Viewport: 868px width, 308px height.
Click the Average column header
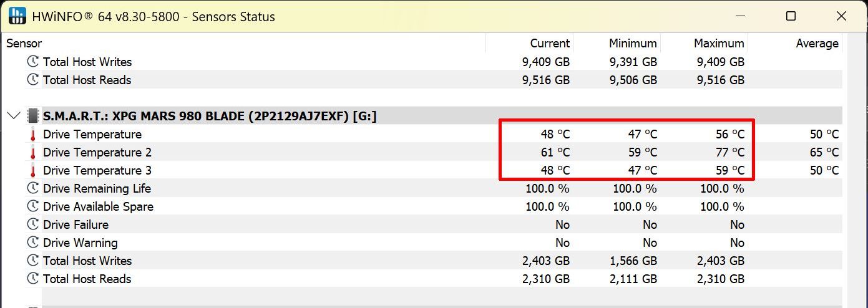tap(817, 43)
